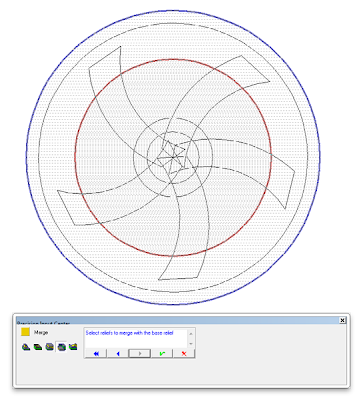Close the Precision Input Center panel
The image size is (361, 400).
click(342, 320)
